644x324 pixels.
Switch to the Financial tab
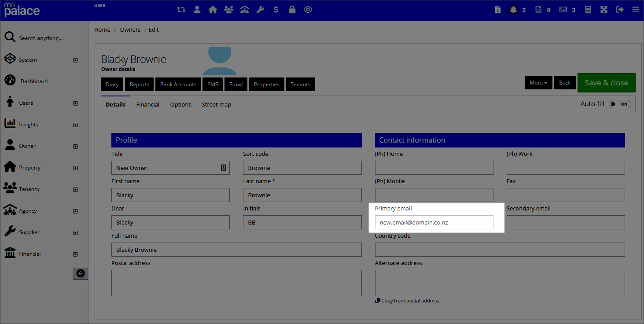pos(148,104)
